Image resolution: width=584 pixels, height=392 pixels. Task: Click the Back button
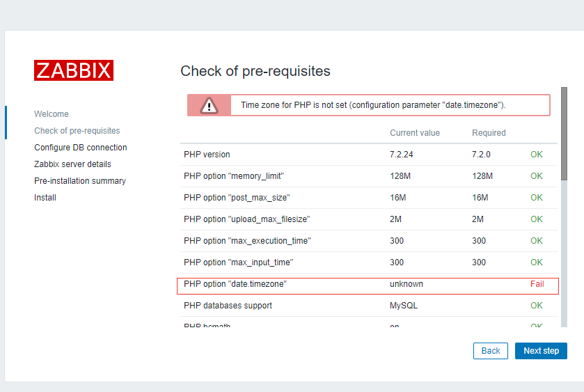pos(491,351)
